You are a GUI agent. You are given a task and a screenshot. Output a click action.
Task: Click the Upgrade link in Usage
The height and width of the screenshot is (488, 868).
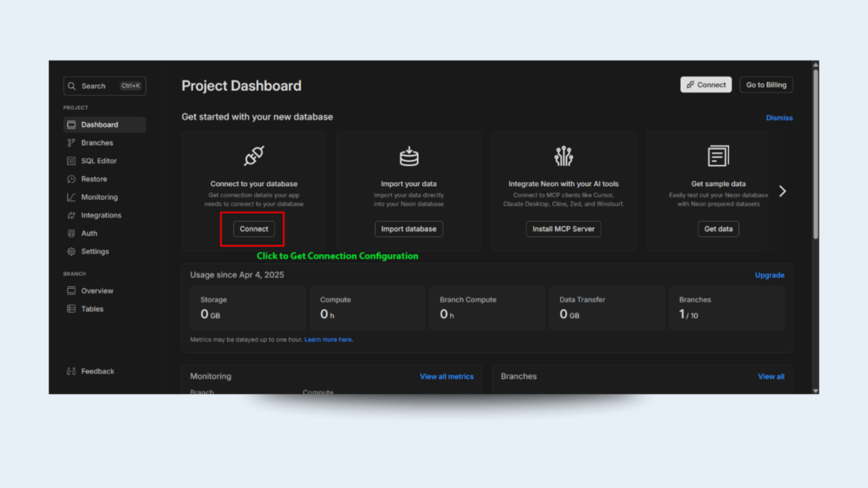point(770,275)
